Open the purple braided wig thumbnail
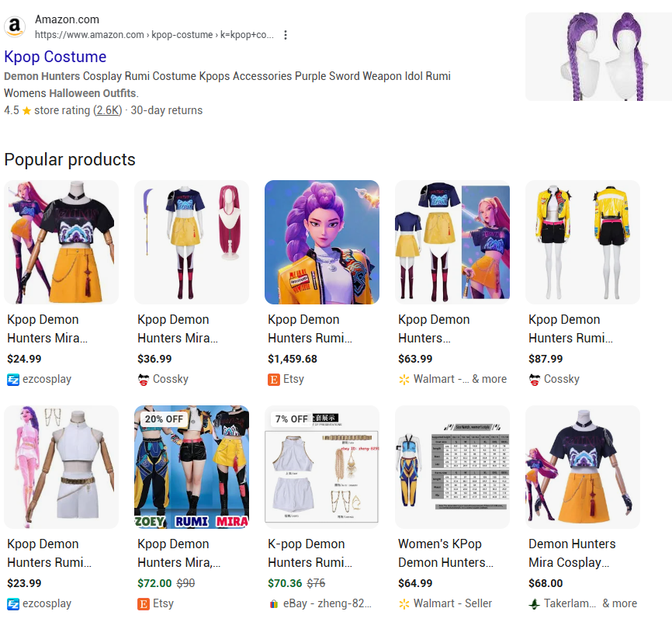 click(x=598, y=57)
